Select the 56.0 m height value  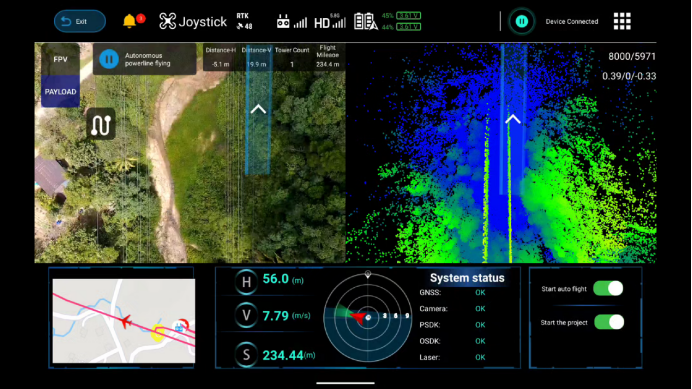click(283, 279)
